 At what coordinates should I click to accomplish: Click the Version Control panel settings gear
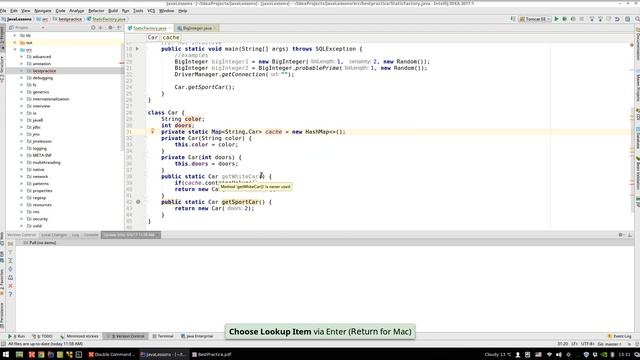click(620, 235)
